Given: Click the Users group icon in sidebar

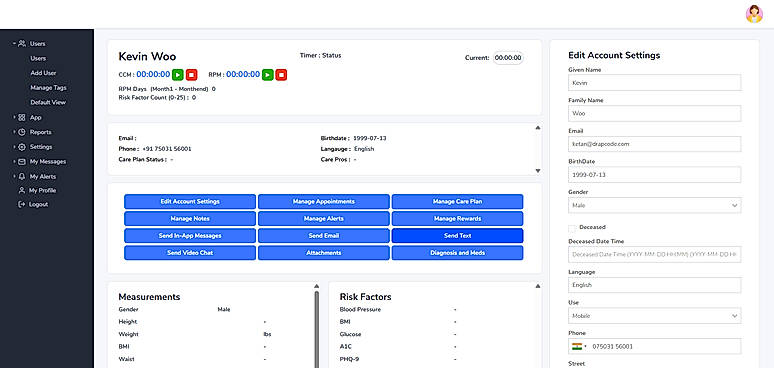Looking at the screenshot, I should click(x=22, y=43).
